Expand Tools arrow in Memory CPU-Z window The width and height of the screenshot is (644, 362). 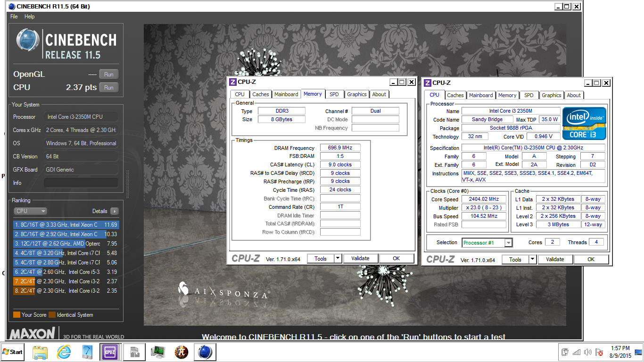pos(338,258)
